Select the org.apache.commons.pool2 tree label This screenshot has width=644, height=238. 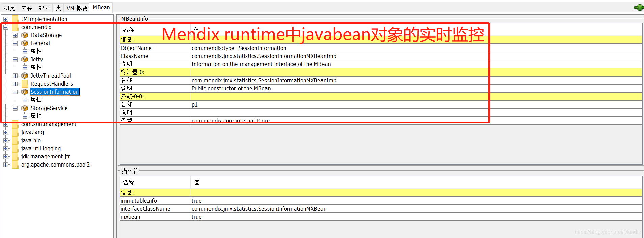tap(55, 165)
